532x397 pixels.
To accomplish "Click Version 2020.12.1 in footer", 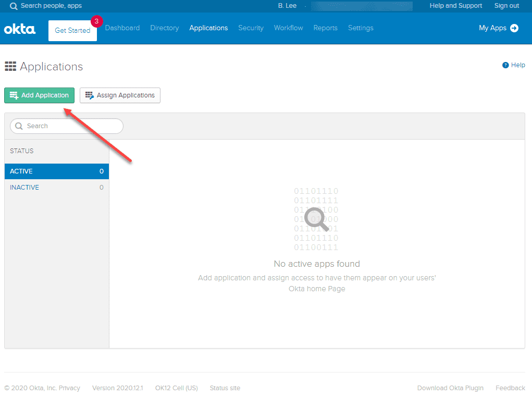I will coord(118,388).
